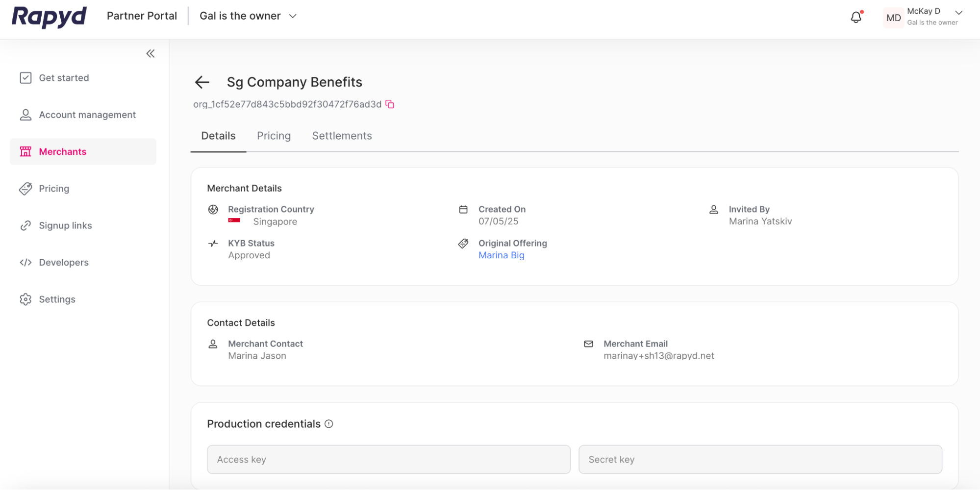Open the Gal is the owner selector
This screenshot has height=490, width=980.
click(248, 16)
